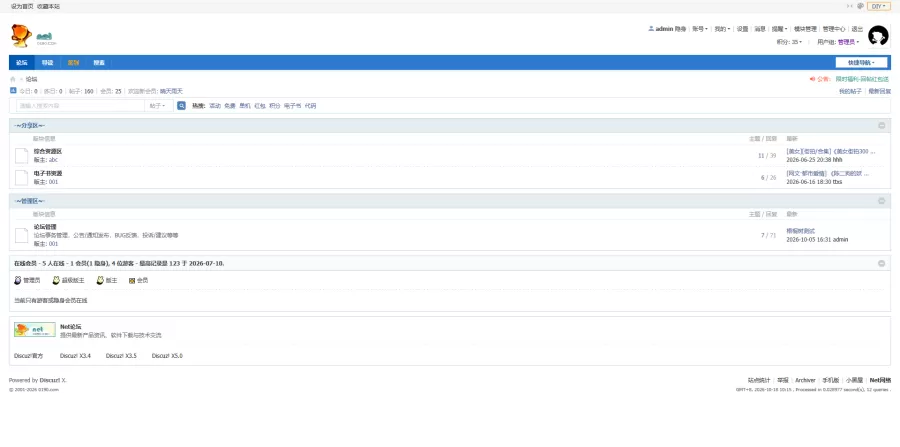
Task: Collapse the online members panel
Action: [882, 263]
